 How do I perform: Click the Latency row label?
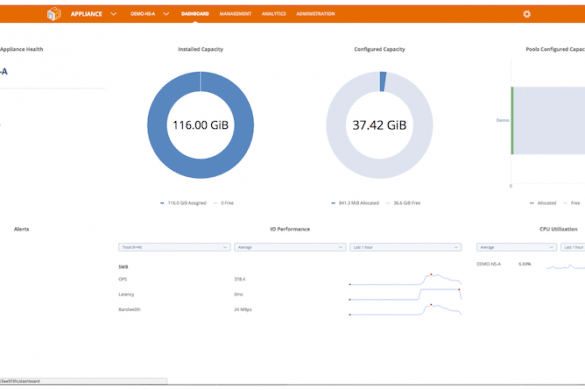click(x=126, y=294)
